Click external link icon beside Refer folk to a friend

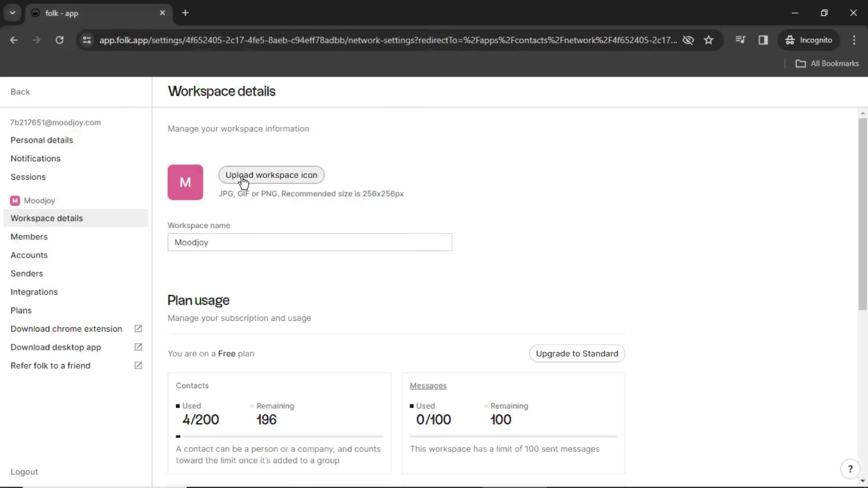coord(138,366)
